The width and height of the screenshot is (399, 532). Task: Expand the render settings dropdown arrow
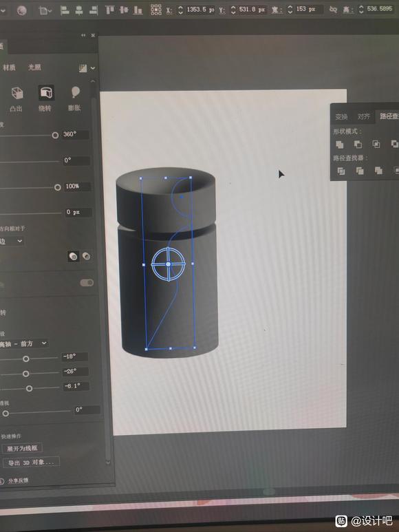tap(93, 68)
